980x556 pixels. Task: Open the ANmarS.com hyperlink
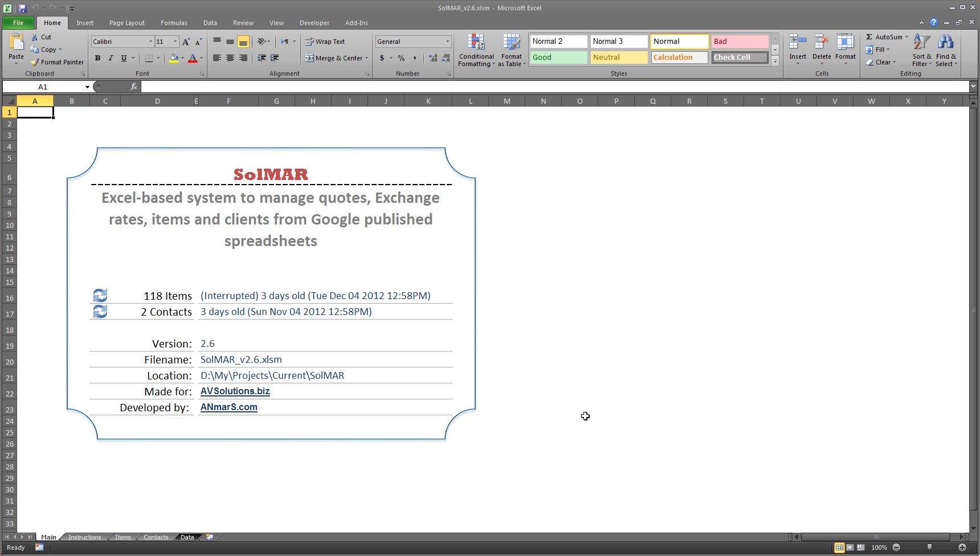(229, 407)
